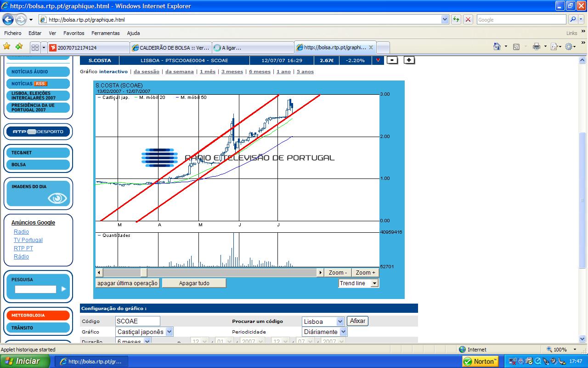This screenshot has height=368, width=588.
Task: Open the search provider dropdown arrow
Action: [581, 19]
